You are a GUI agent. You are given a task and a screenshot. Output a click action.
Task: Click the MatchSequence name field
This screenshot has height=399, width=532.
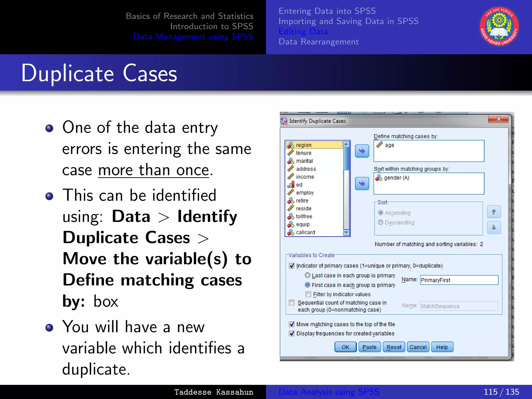click(459, 306)
